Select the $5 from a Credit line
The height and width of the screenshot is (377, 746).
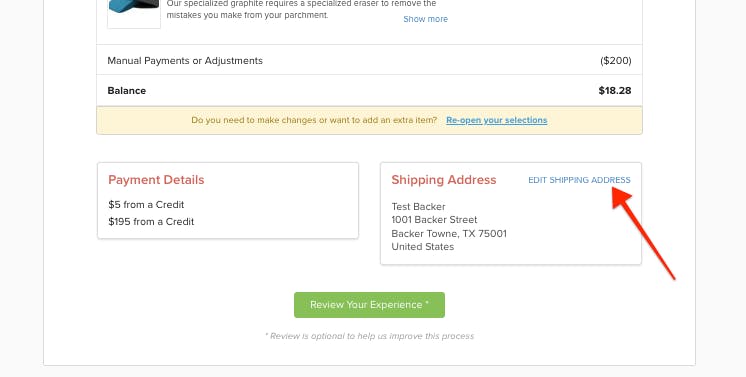(146, 205)
